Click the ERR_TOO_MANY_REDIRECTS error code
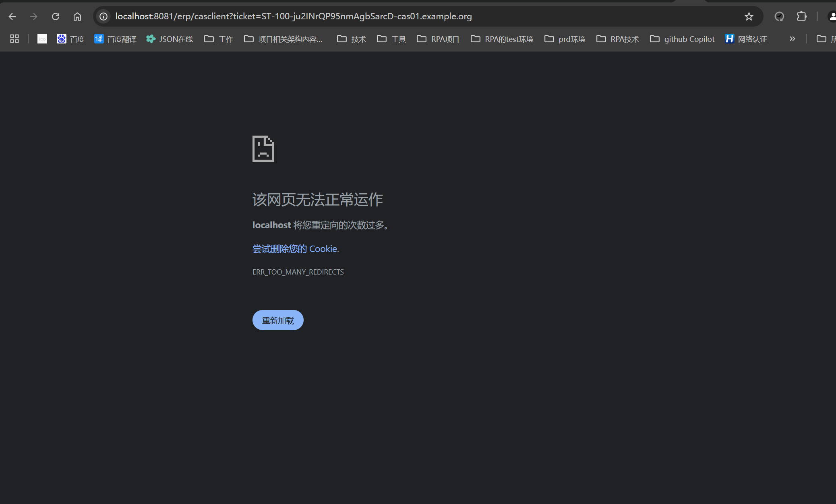Viewport: 836px width, 504px height. click(x=298, y=272)
